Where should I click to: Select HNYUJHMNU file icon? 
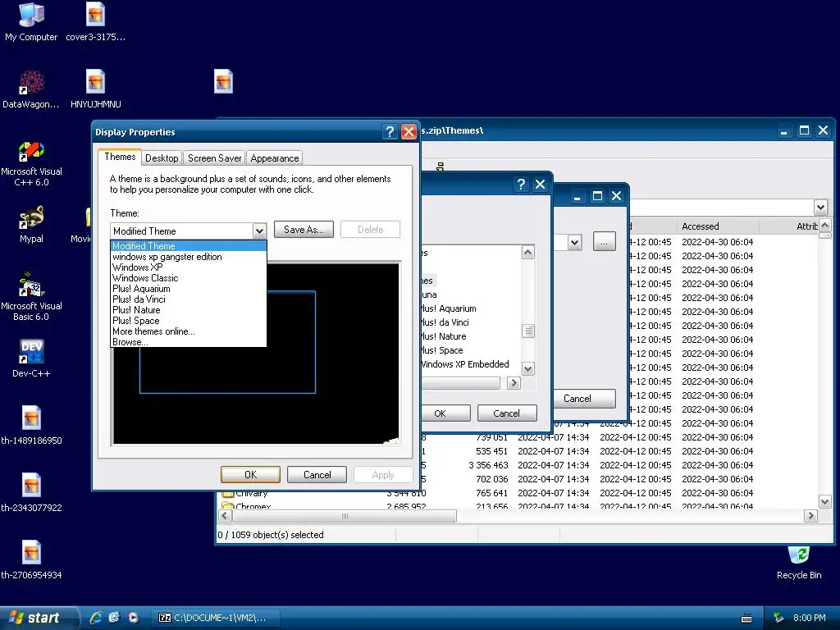(95, 89)
